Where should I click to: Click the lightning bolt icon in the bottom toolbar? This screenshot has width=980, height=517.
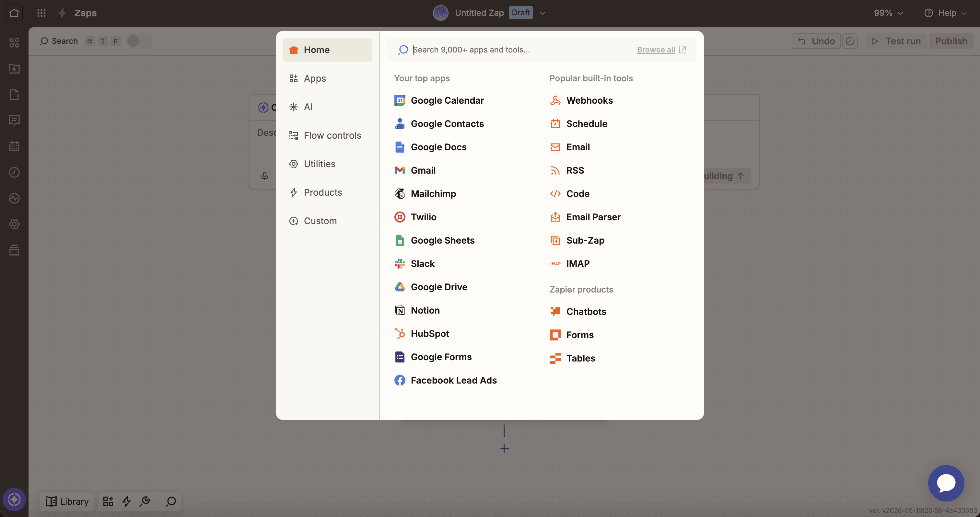click(x=126, y=501)
